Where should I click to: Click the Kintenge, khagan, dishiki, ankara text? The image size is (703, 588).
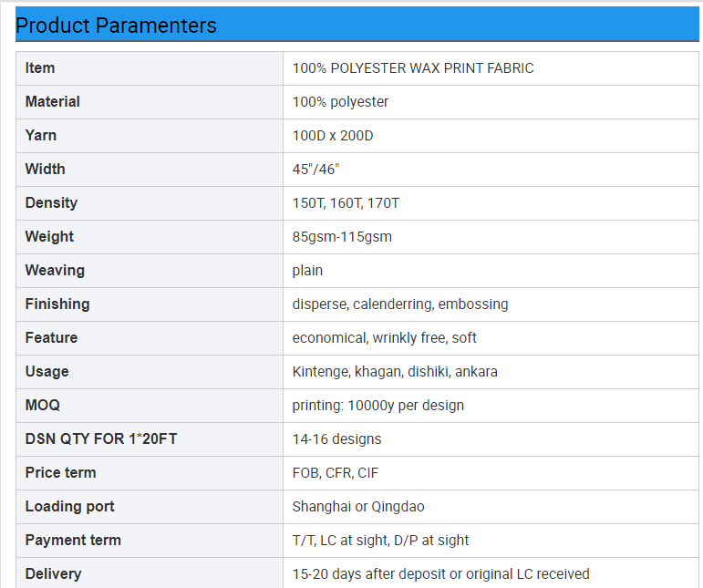(395, 372)
